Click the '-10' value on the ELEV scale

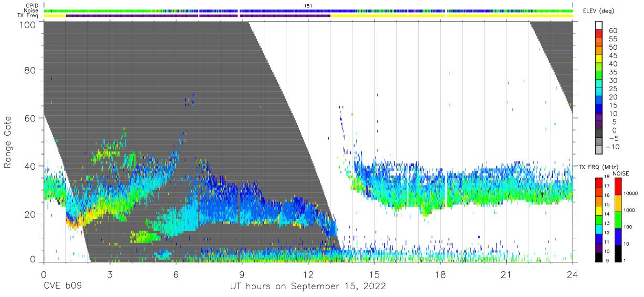(613, 147)
